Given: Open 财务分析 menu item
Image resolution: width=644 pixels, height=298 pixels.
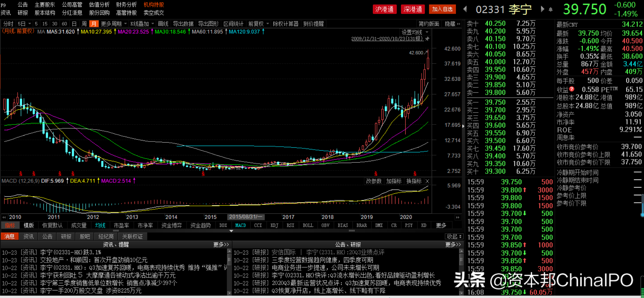Looking at the screenshot, I should pyautogui.click(x=126, y=5).
